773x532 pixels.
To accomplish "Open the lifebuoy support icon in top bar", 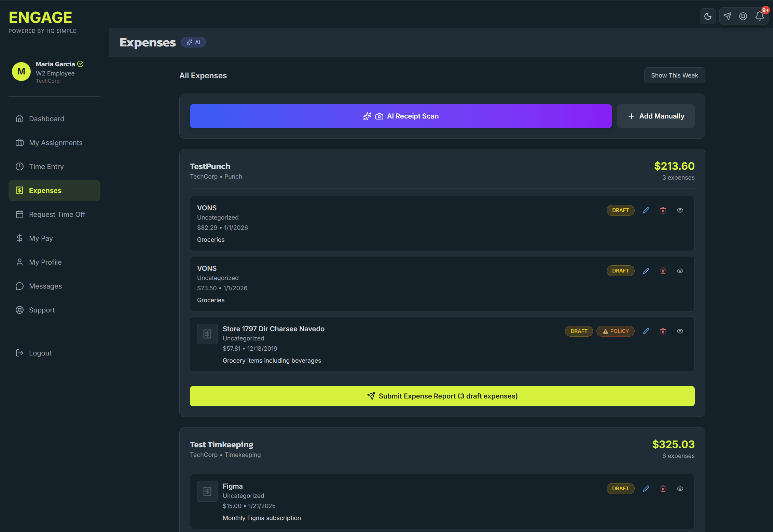I will (x=743, y=16).
